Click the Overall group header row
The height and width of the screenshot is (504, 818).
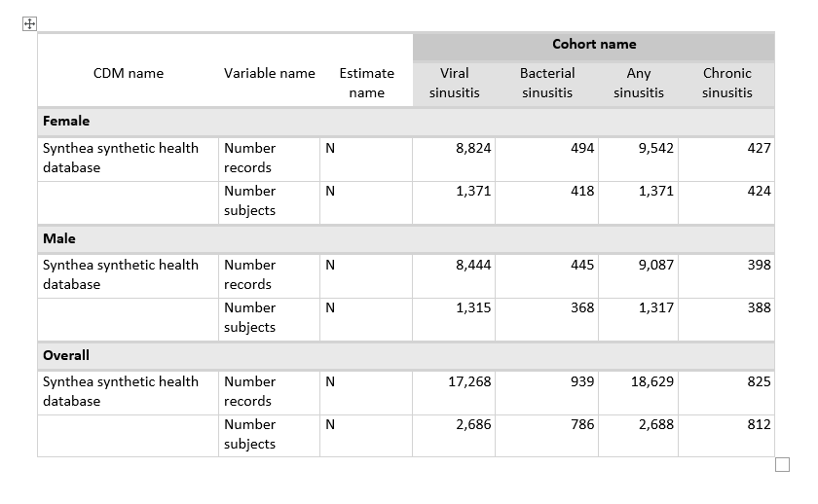click(x=405, y=355)
